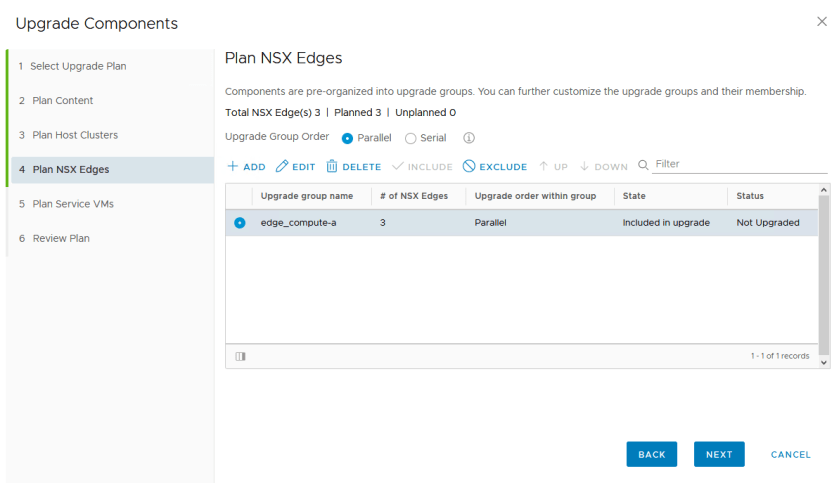Viewport: 839px width, 483px height.
Task: Open the Review Plan step
Action: (x=61, y=238)
